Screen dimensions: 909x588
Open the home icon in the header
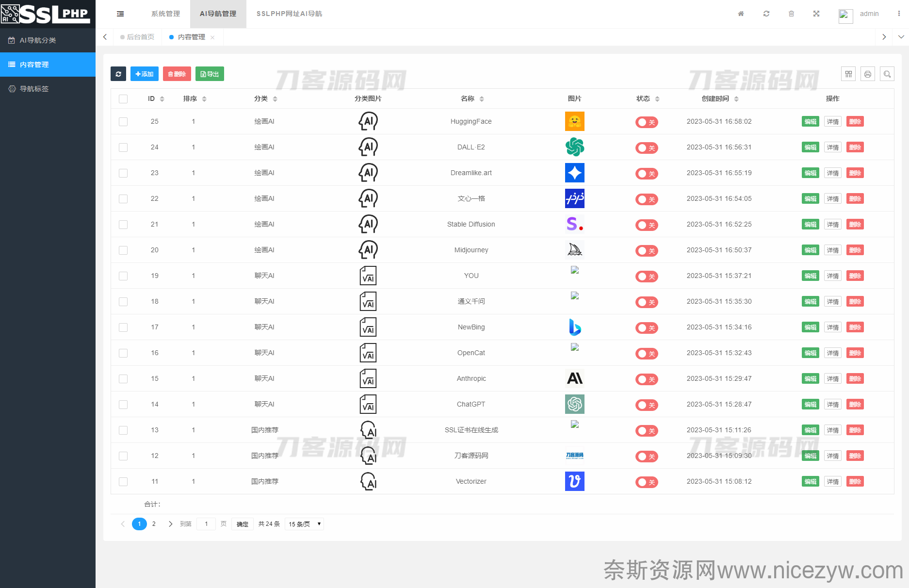click(741, 14)
